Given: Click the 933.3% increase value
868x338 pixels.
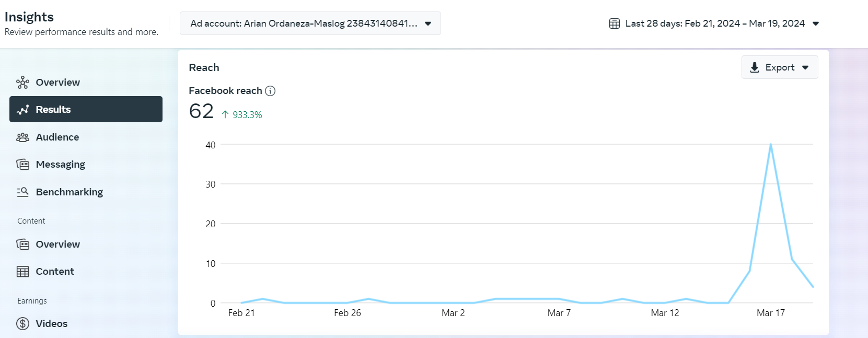Looking at the screenshot, I should (x=247, y=115).
